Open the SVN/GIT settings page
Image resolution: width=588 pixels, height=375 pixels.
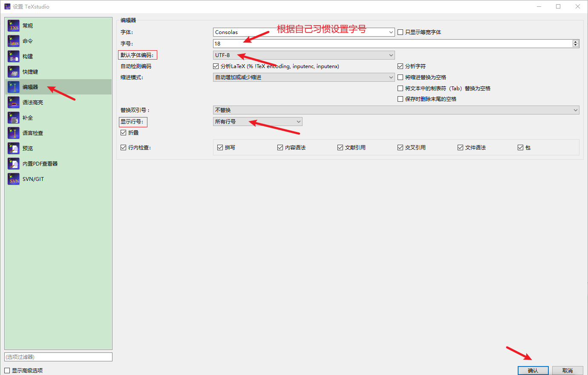(58, 179)
